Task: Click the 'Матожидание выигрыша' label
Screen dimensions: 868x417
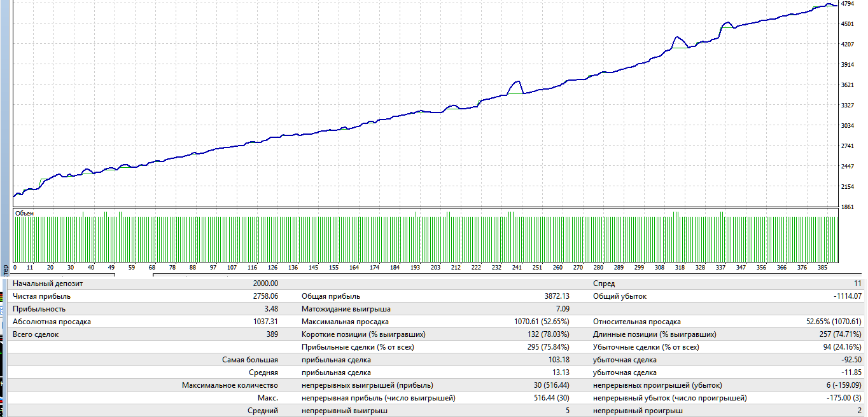Action: point(346,309)
